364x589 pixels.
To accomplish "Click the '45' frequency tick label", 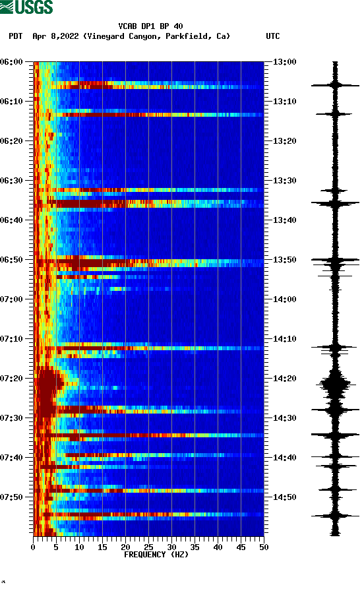I will 241,547.
